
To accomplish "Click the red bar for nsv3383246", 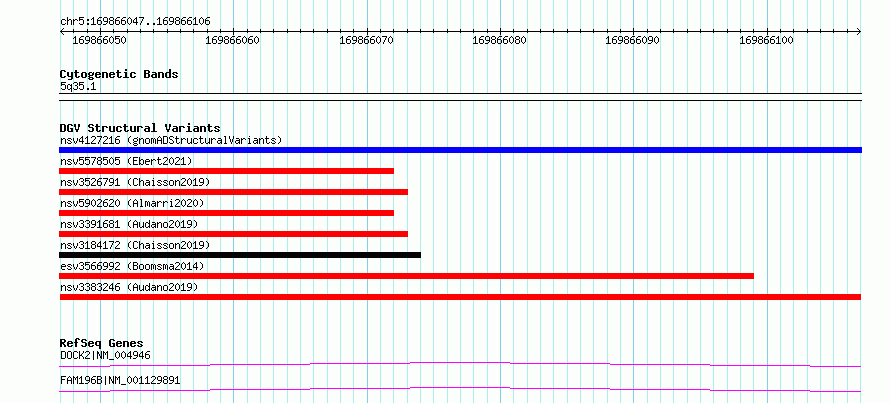I will tap(460, 297).
